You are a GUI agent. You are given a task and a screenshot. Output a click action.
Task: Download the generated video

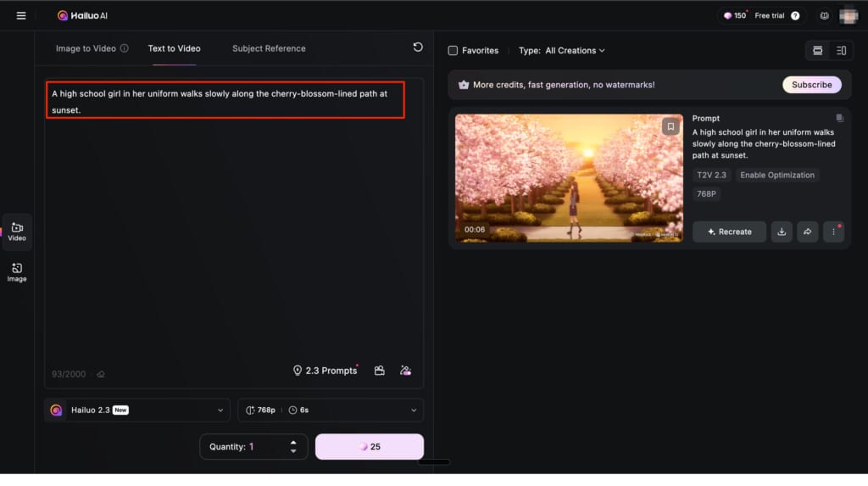tap(782, 232)
